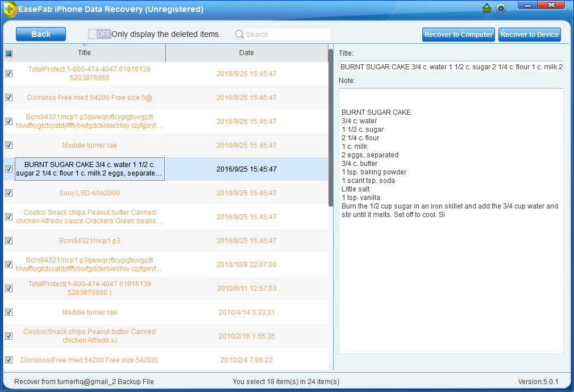Click date 2010/2/16 1:55:35
This screenshot has width=574, height=392.
click(x=247, y=336)
